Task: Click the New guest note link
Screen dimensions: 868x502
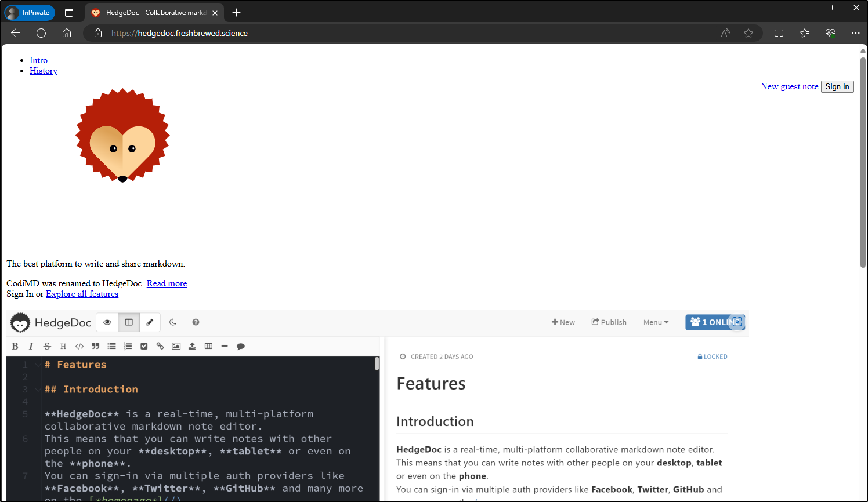Action: click(789, 86)
